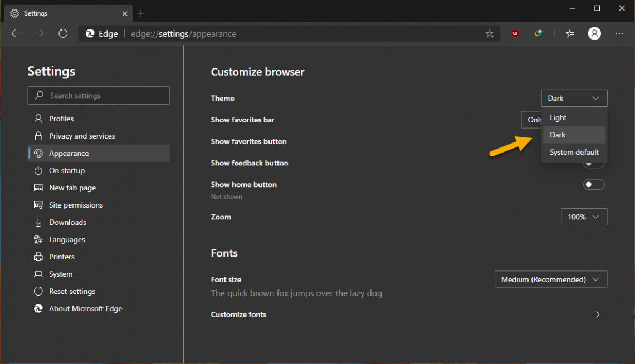Open the Font size dropdown
The width and height of the screenshot is (635, 364).
pos(550,279)
